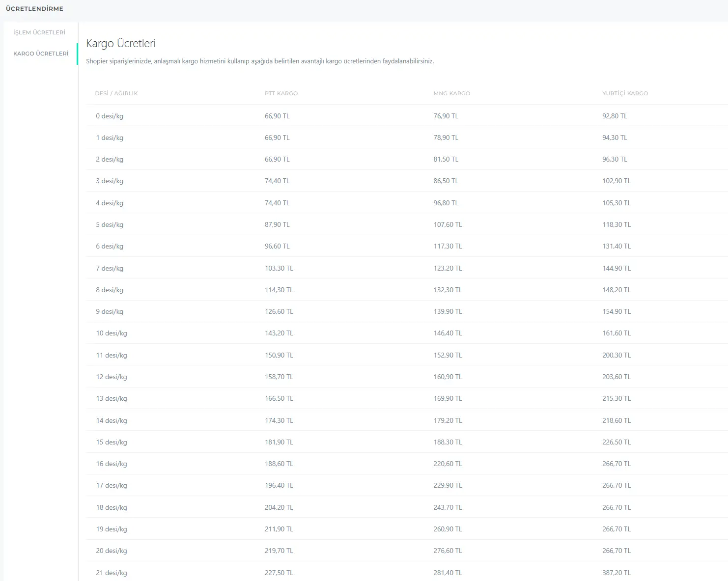Click the MNG KARGO column header
This screenshot has height=581, width=728.
[452, 93]
